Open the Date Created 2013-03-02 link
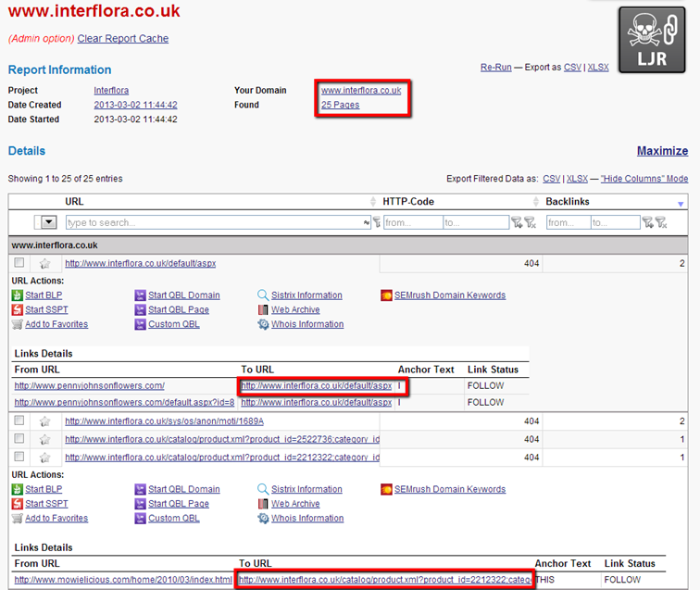This screenshot has height=590, width=700. click(135, 105)
